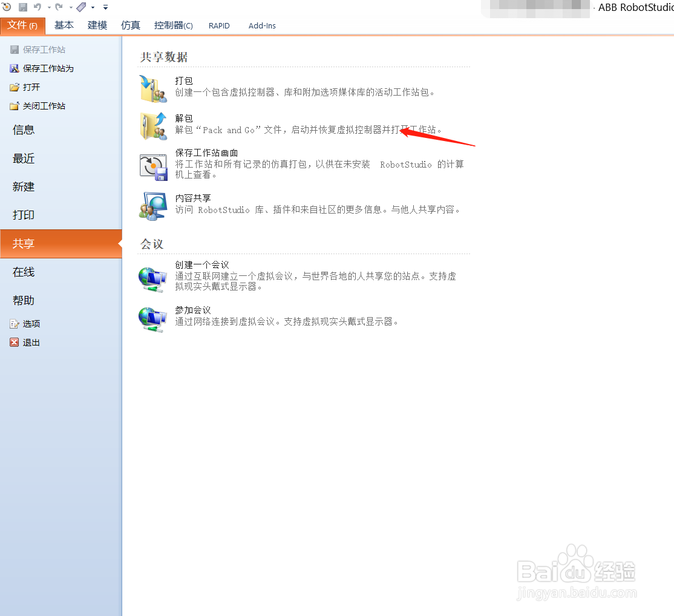Select 退出 to exit the application
Image resolution: width=674 pixels, height=616 pixels.
tap(31, 342)
